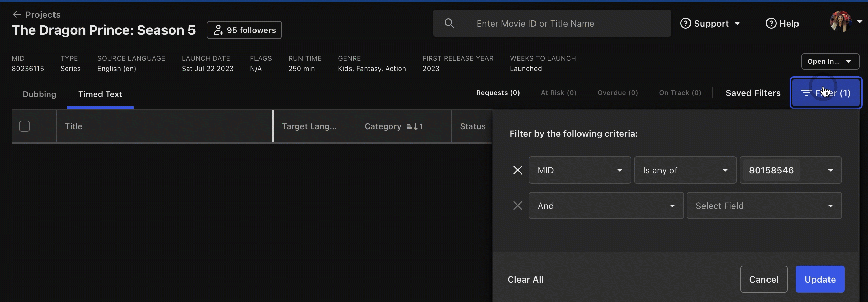This screenshot has width=868, height=302.
Task: Toggle the select-all rows checkbox
Action: [x=25, y=126]
